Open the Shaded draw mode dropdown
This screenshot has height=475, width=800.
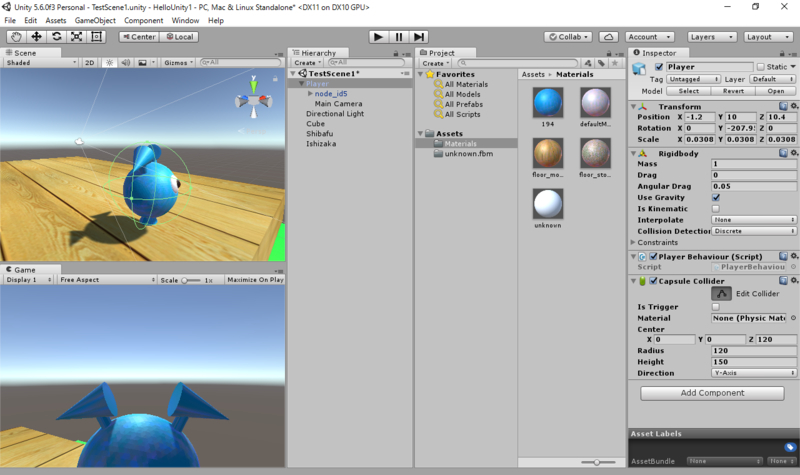pos(41,63)
